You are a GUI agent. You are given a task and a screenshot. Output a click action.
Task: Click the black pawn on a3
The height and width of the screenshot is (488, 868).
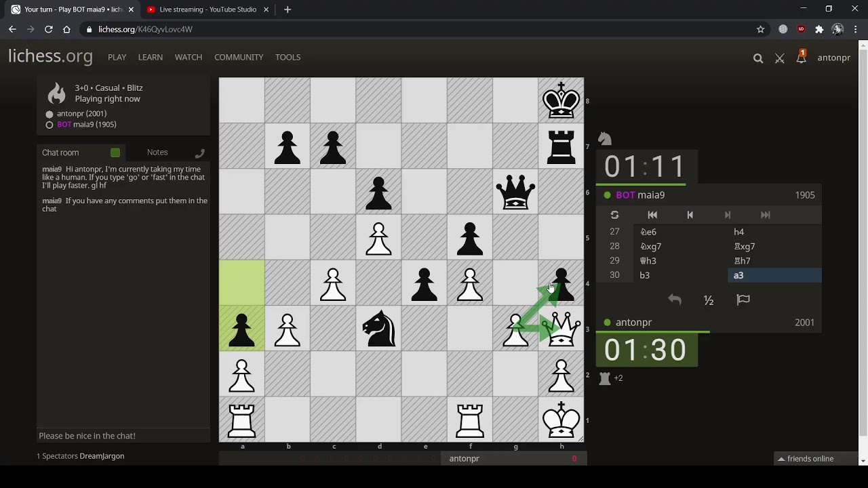[x=242, y=329]
